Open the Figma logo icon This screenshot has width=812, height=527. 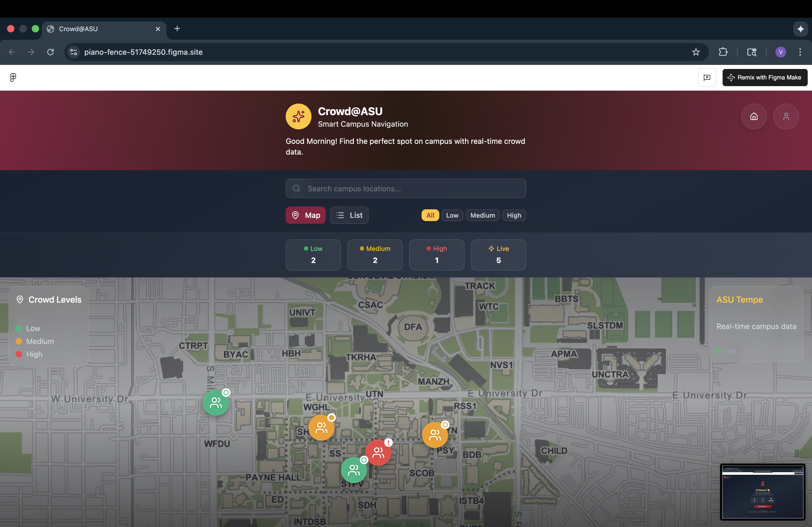(x=13, y=77)
